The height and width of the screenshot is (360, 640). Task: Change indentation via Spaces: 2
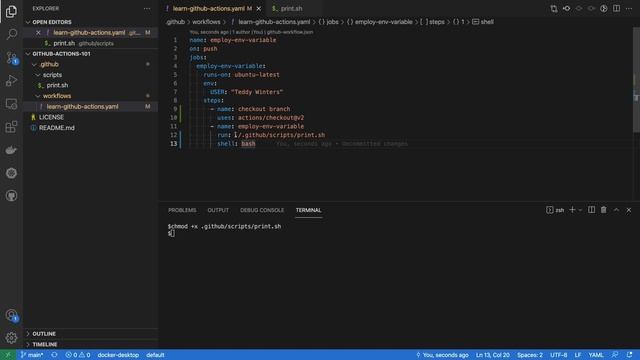click(530, 355)
